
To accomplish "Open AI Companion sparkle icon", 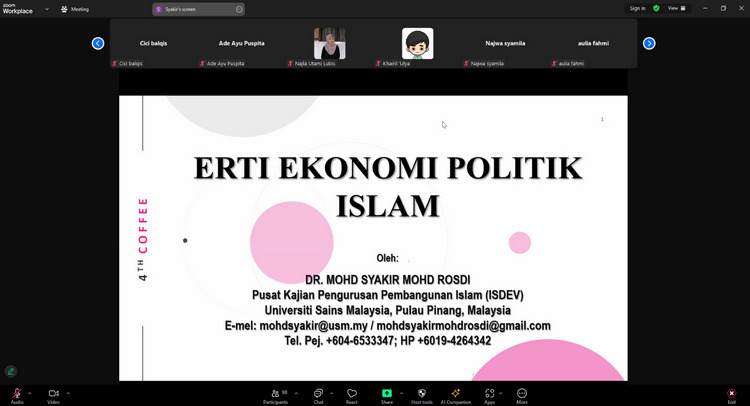I will tap(455, 393).
